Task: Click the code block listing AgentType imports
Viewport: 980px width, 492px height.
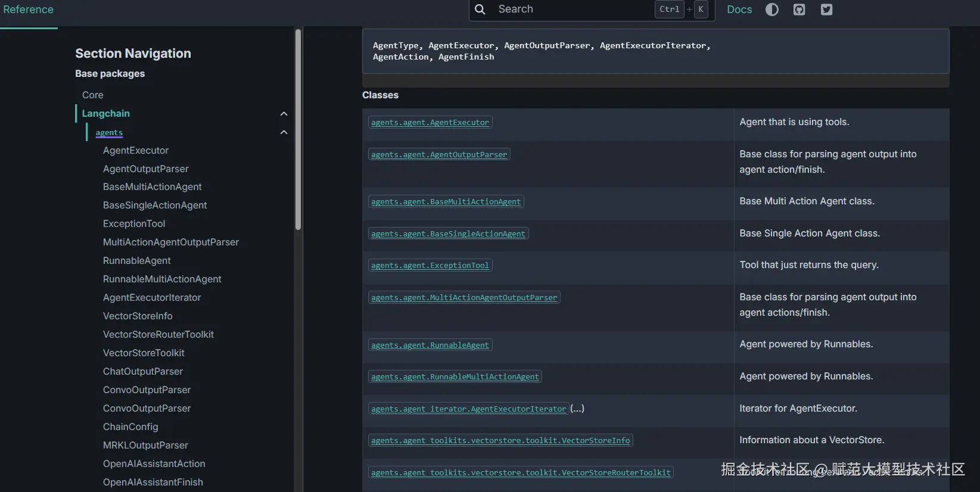Action: (655, 51)
